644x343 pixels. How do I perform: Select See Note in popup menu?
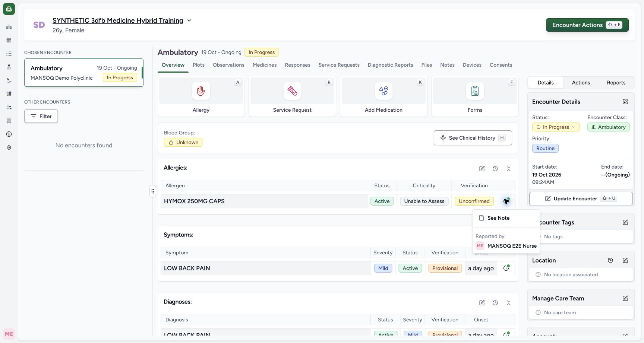[506, 218]
